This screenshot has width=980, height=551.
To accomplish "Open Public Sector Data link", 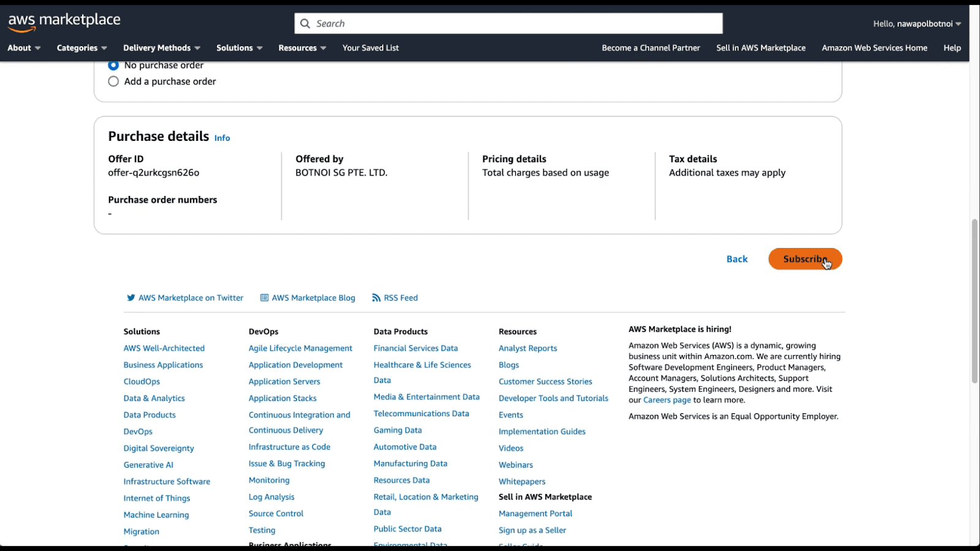I will (x=407, y=529).
